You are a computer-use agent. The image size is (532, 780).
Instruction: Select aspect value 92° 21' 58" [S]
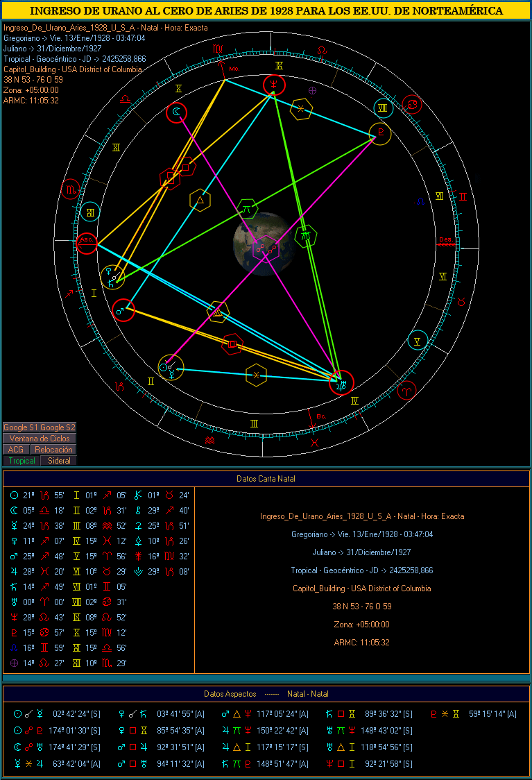[389, 763]
